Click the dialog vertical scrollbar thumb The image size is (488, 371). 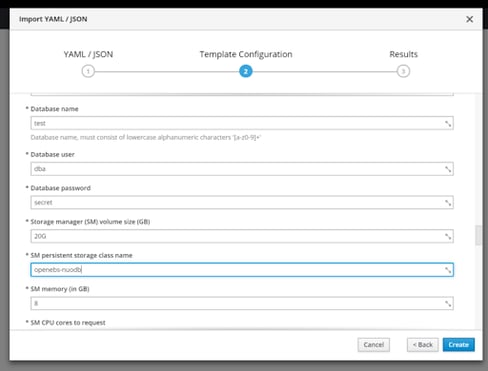pyautogui.click(x=478, y=235)
